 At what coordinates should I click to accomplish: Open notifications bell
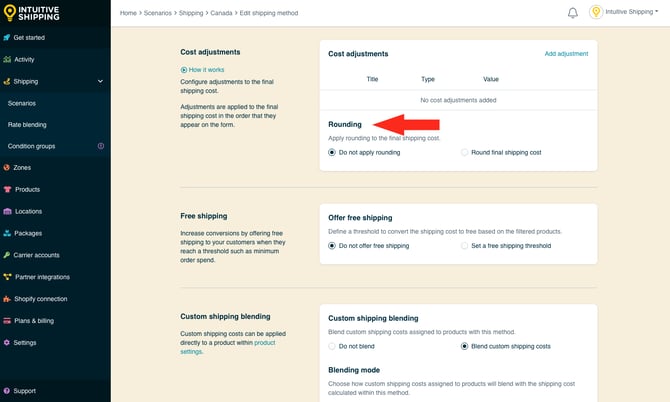tap(573, 13)
